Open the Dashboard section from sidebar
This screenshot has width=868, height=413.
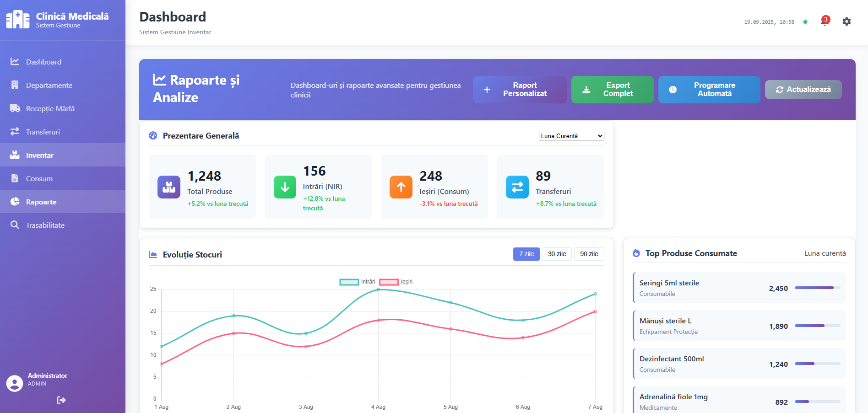coord(43,62)
